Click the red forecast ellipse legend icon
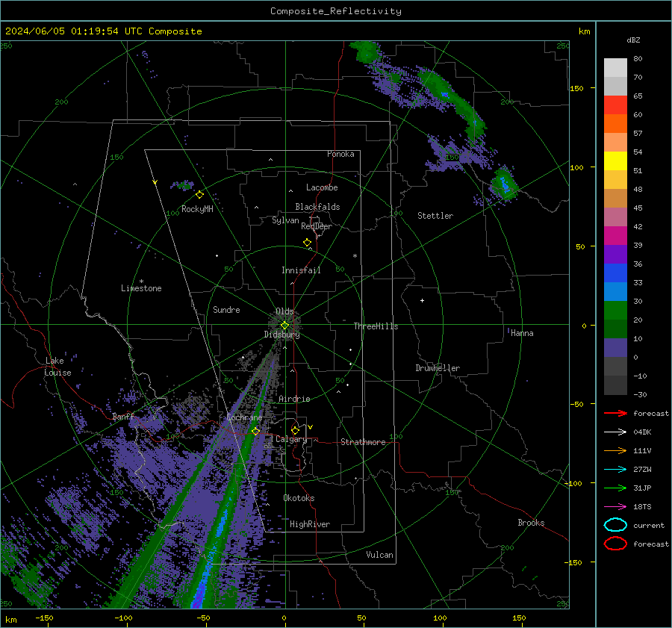The height and width of the screenshot is (628, 672). pyautogui.click(x=615, y=544)
